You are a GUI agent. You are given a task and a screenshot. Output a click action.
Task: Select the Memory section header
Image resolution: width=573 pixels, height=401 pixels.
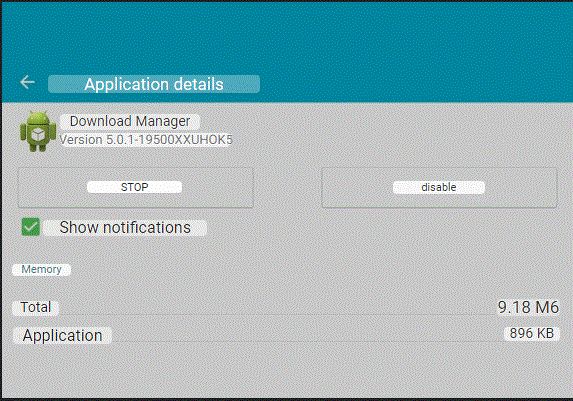click(x=41, y=269)
